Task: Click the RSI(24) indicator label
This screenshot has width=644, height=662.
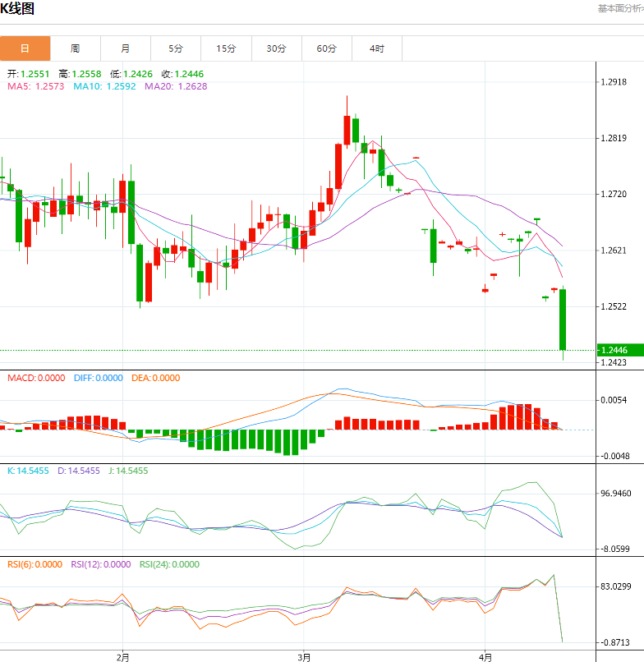Action: [x=168, y=564]
